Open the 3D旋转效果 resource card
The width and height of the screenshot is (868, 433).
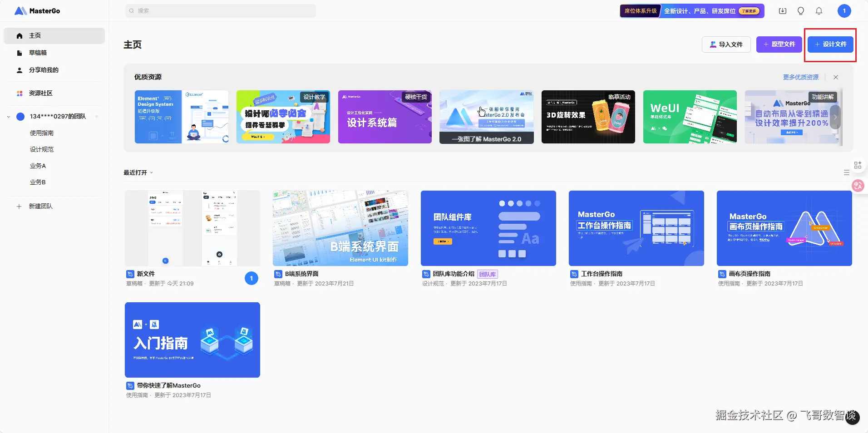click(x=588, y=117)
